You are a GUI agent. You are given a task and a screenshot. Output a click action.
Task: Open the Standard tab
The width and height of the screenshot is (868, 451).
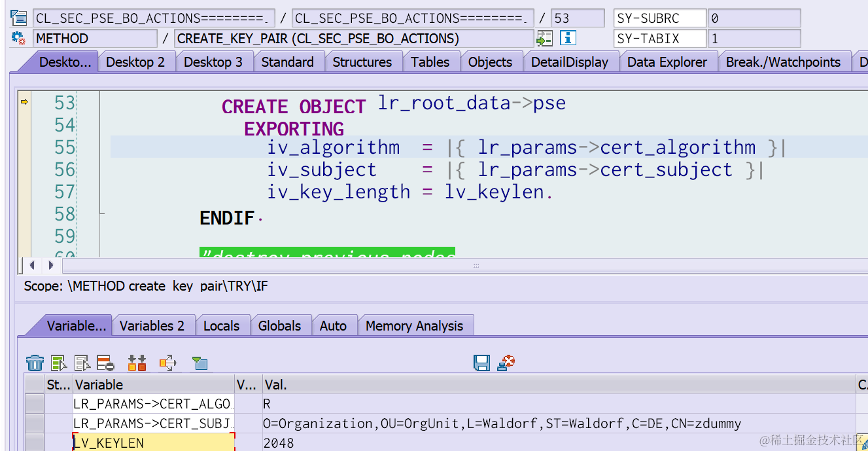coord(287,62)
